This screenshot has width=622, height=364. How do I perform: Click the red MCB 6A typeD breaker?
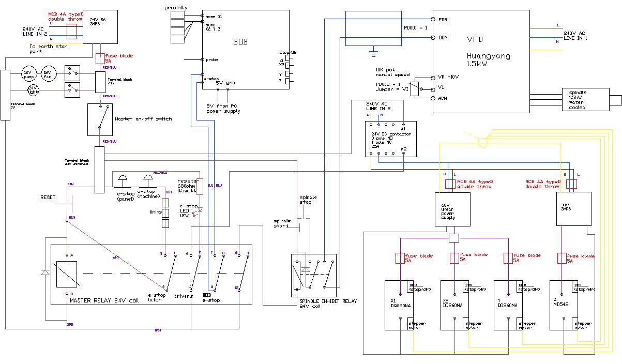(x=450, y=184)
